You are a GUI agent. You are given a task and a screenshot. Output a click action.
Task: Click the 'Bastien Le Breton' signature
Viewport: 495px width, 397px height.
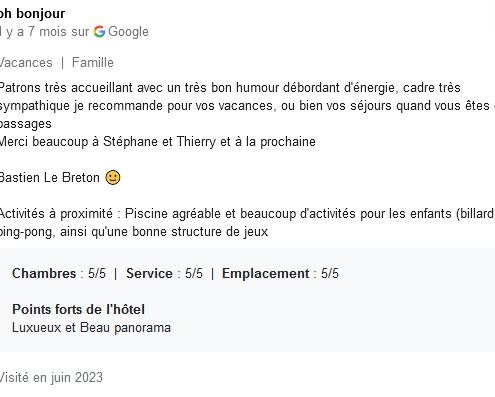pyautogui.click(x=50, y=178)
